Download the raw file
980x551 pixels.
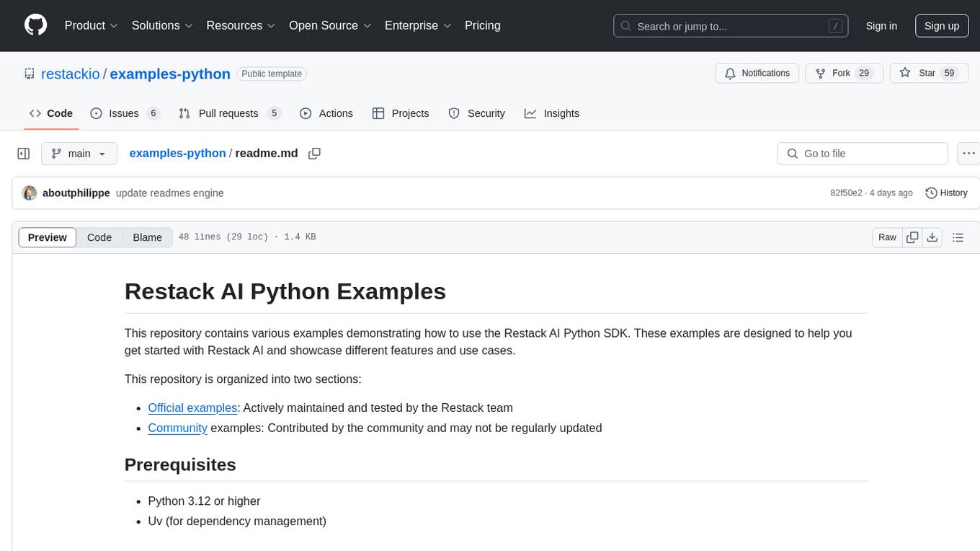932,237
